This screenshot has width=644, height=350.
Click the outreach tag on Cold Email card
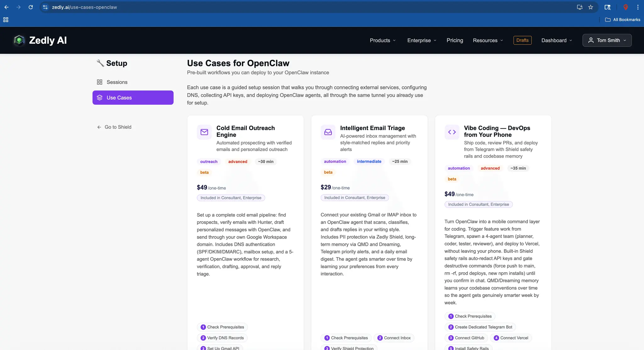tap(209, 161)
